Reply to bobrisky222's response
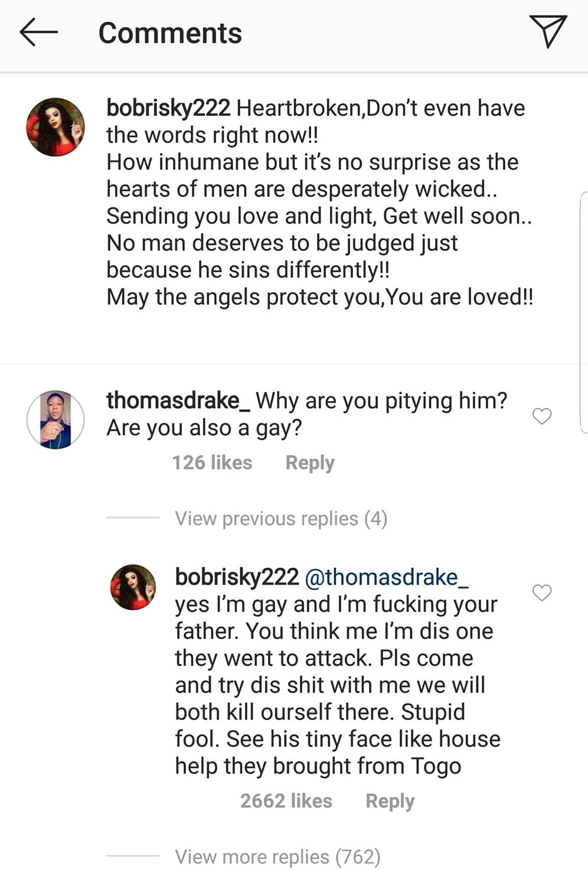 [x=390, y=801]
